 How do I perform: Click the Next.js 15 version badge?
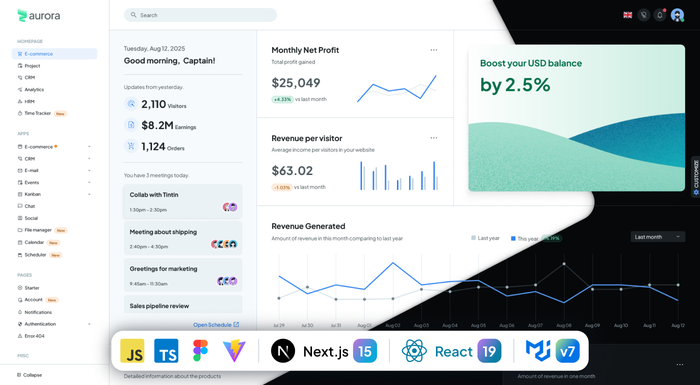365,351
